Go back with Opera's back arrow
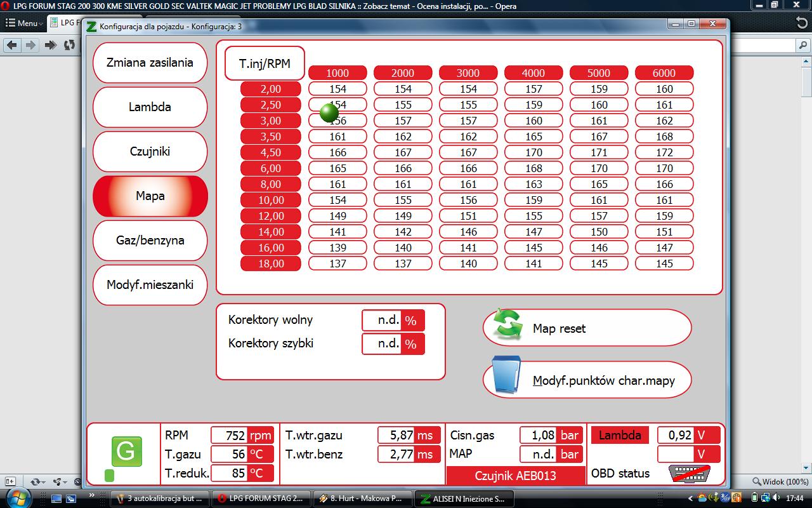This screenshot has width=812, height=508. click(12, 45)
